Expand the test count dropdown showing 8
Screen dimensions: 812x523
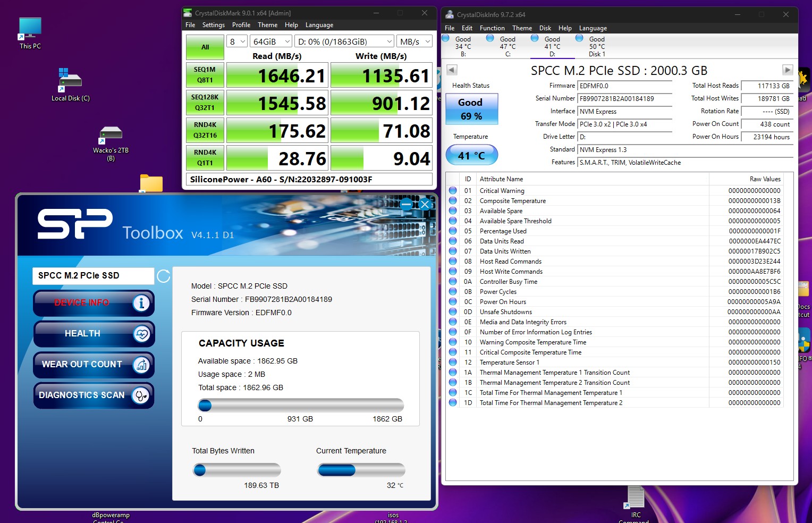coord(237,41)
